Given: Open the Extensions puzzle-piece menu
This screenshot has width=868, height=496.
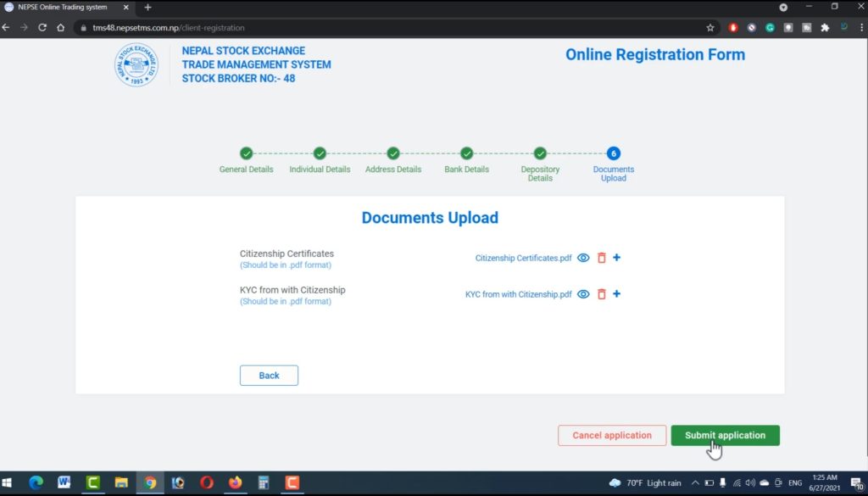Looking at the screenshot, I should 825,28.
